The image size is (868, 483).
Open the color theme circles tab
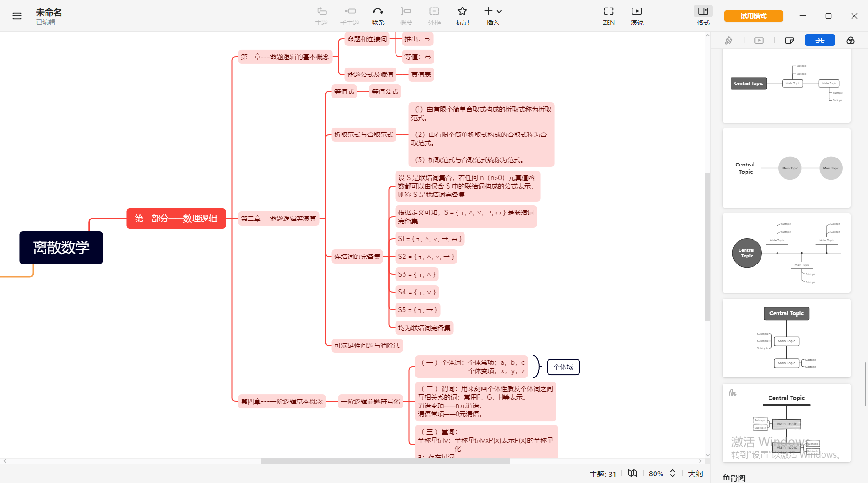tap(850, 40)
